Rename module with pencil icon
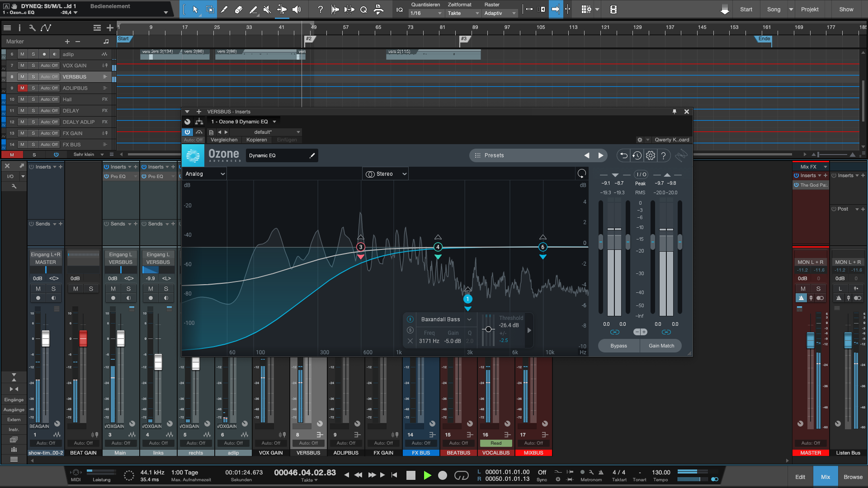Image resolution: width=868 pixels, height=488 pixels. point(312,155)
